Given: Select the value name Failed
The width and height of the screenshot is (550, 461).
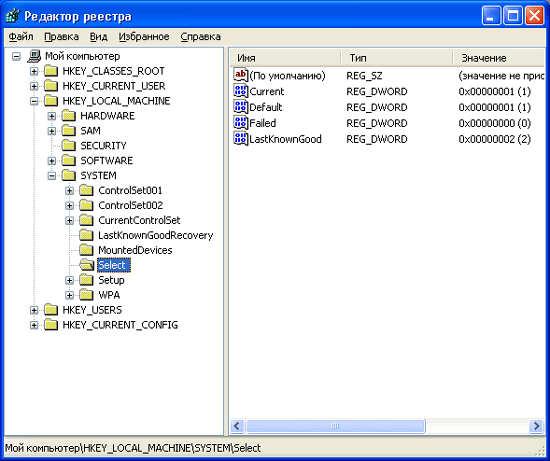Looking at the screenshot, I should tap(262, 123).
